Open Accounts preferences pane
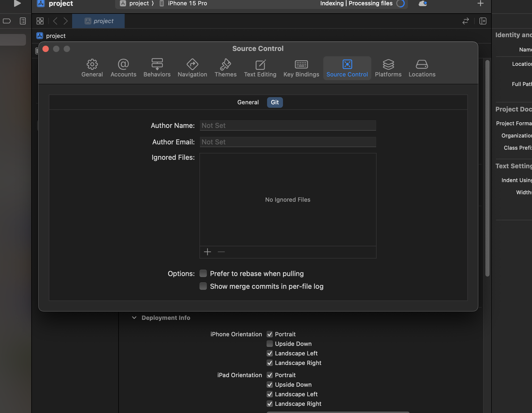532x413 pixels. coord(123,68)
